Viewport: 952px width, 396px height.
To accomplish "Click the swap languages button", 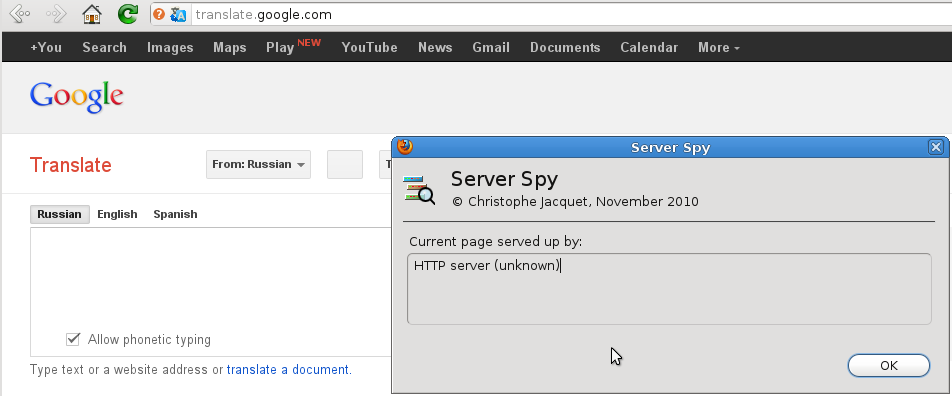I will pyautogui.click(x=345, y=165).
